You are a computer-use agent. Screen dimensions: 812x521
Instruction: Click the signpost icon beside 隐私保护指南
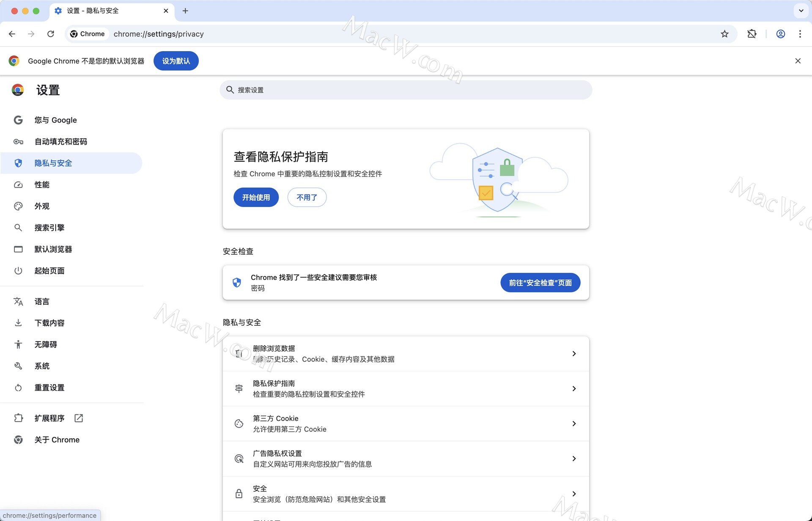[239, 388]
